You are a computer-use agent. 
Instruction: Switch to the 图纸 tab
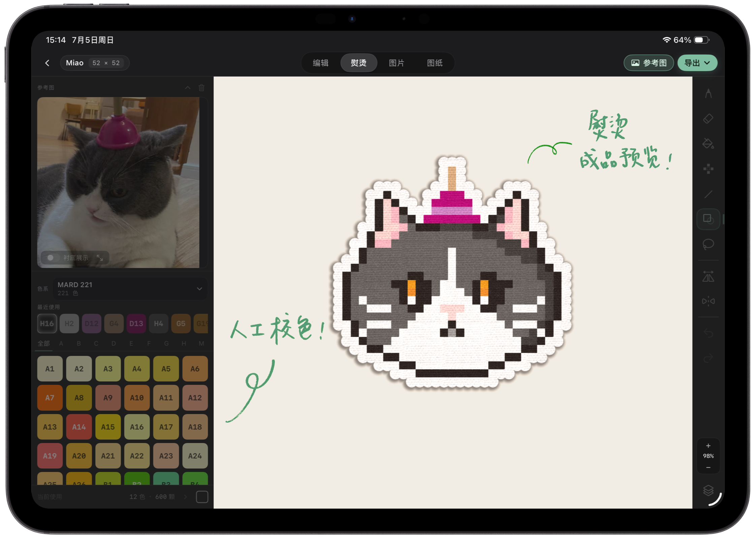point(434,63)
